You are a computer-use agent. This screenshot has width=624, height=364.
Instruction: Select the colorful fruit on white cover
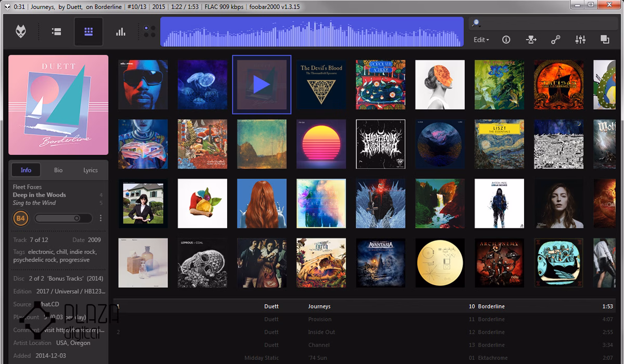pos(203,203)
